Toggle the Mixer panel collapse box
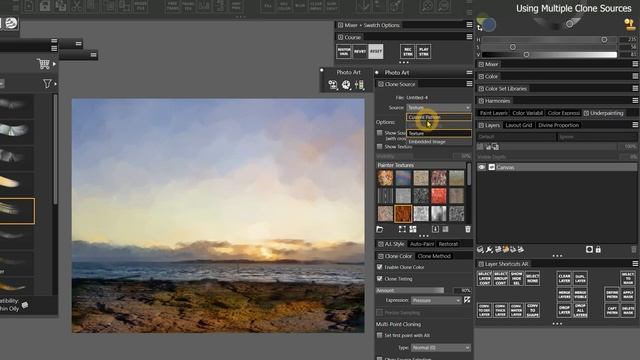The image size is (640, 360). [x=481, y=64]
